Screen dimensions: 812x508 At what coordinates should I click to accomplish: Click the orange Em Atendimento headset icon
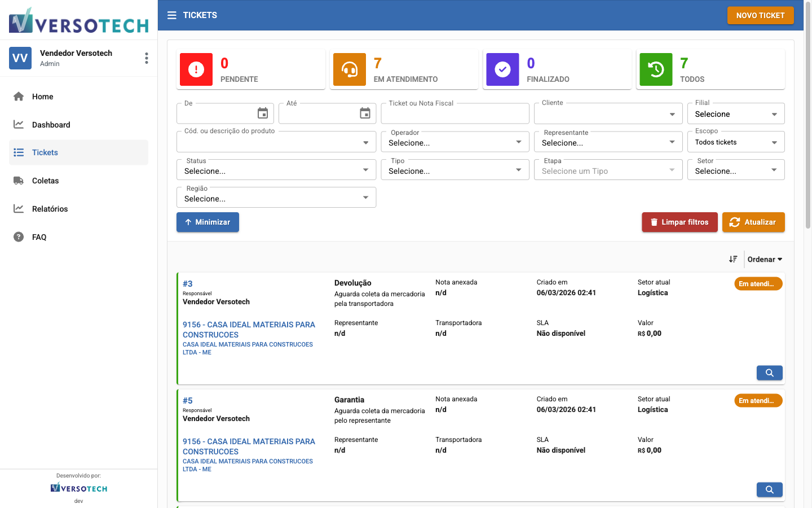tap(349, 69)
